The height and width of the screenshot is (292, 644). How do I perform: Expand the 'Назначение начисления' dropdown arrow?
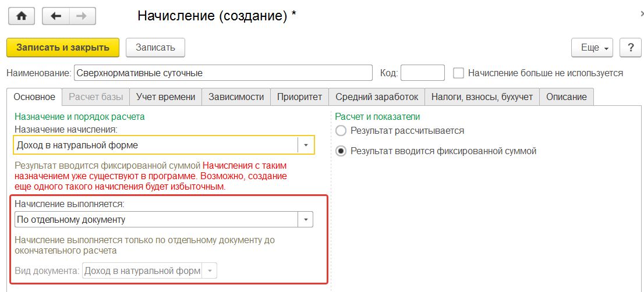point(306,145)
